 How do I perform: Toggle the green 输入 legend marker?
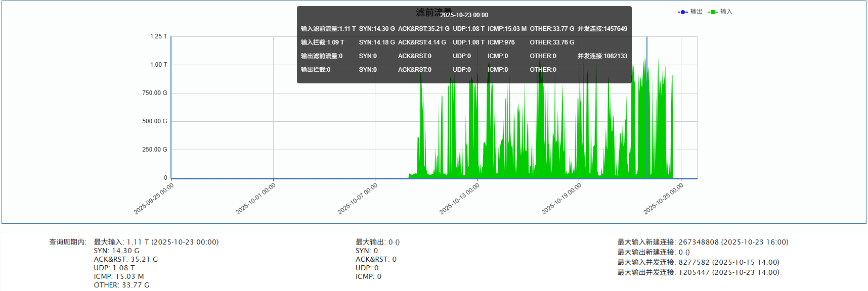[x=712, y=12]
